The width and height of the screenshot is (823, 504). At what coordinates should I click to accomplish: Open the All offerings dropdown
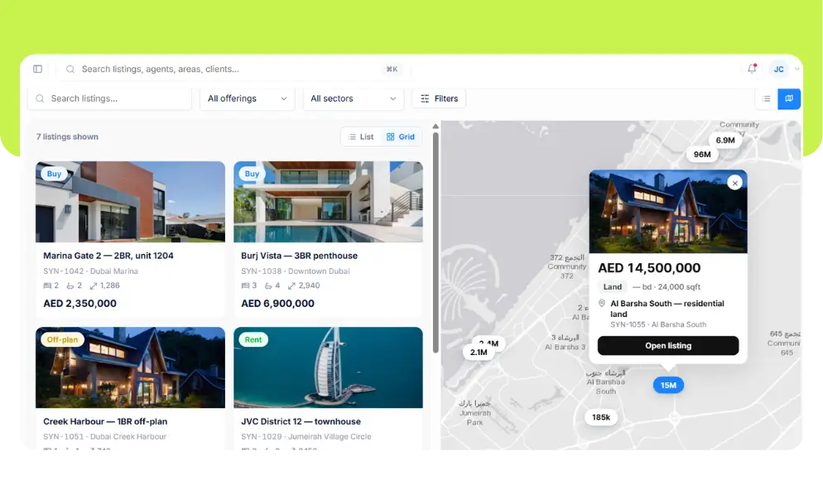pos(248,98)
